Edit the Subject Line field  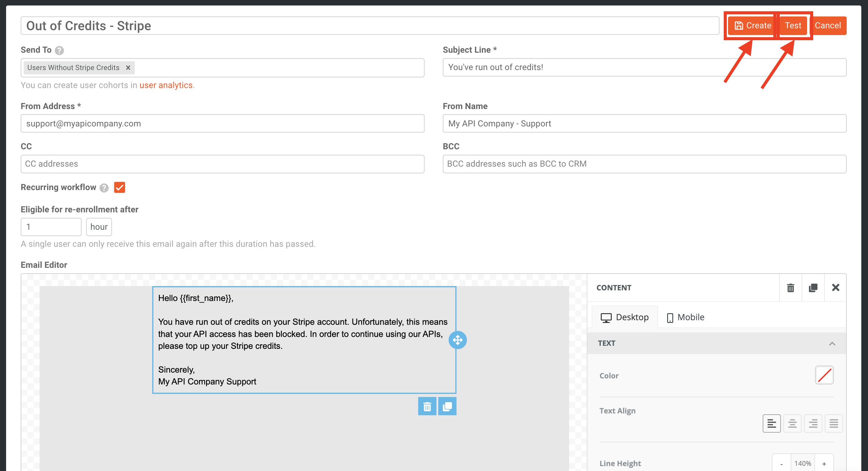click(644, 67)
